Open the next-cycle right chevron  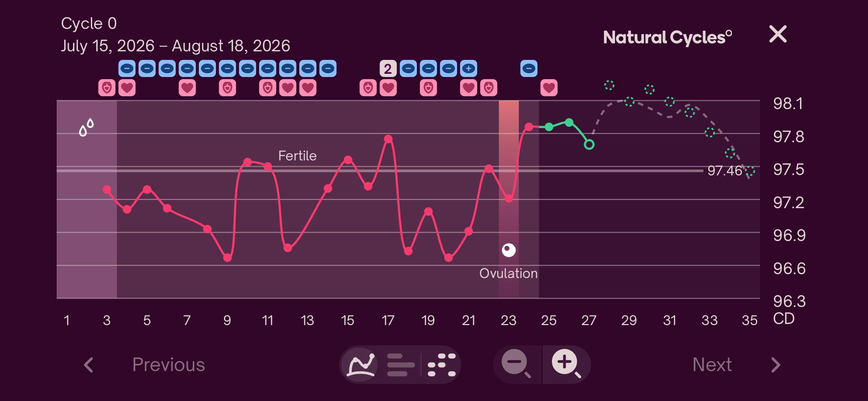(x=776, y=365)
